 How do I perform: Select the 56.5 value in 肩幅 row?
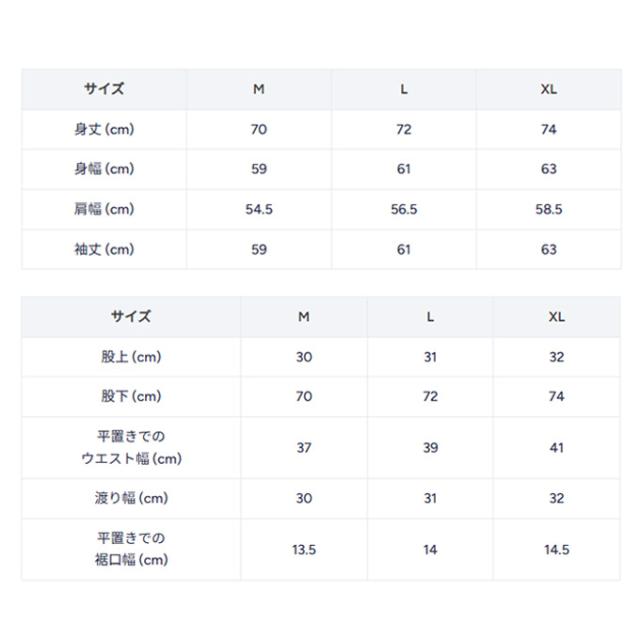tap(404, 209)
